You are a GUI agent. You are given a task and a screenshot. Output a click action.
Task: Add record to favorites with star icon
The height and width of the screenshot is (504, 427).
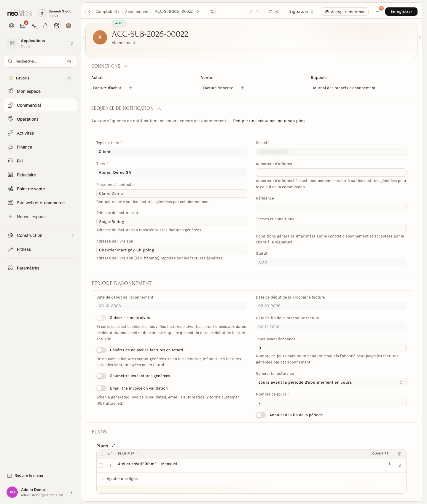[x=197, y=12]
